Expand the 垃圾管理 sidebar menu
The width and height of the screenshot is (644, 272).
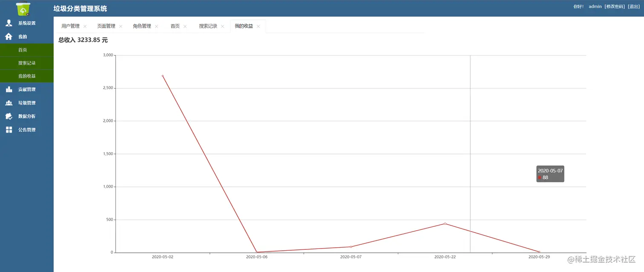click(27, 103)
